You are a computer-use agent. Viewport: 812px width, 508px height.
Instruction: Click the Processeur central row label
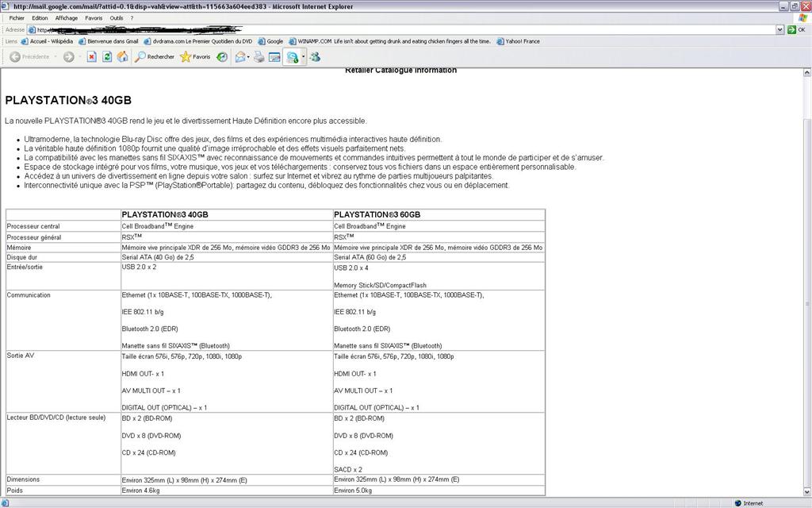(33, 226)
